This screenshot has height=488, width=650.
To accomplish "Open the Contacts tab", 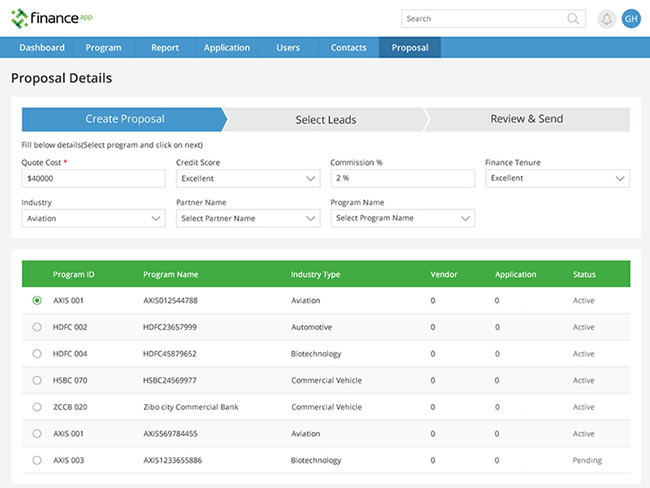I will pyautogui.click(x=349, y=48).
